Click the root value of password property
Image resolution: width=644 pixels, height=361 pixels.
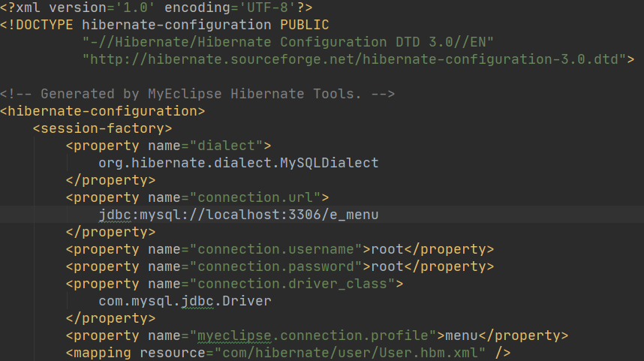click(387, 266)
